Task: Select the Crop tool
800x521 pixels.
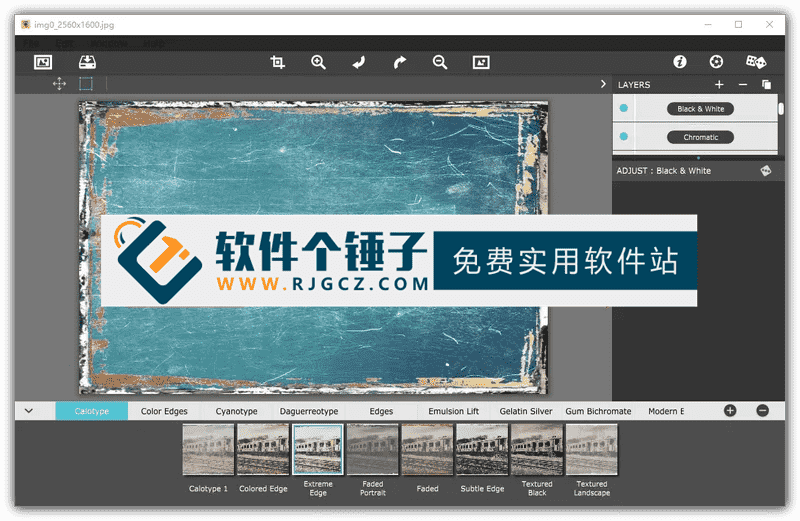Action: click(278, 62)
